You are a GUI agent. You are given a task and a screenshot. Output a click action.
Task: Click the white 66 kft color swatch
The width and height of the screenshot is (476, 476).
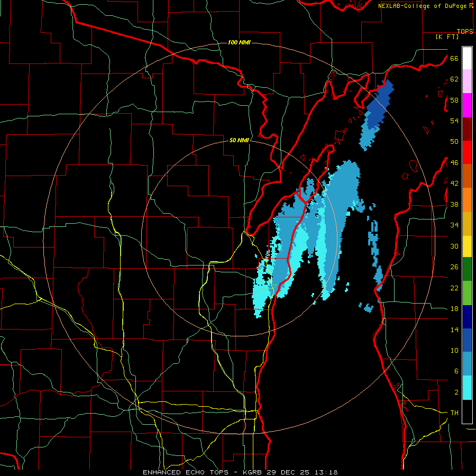[467, 58]
